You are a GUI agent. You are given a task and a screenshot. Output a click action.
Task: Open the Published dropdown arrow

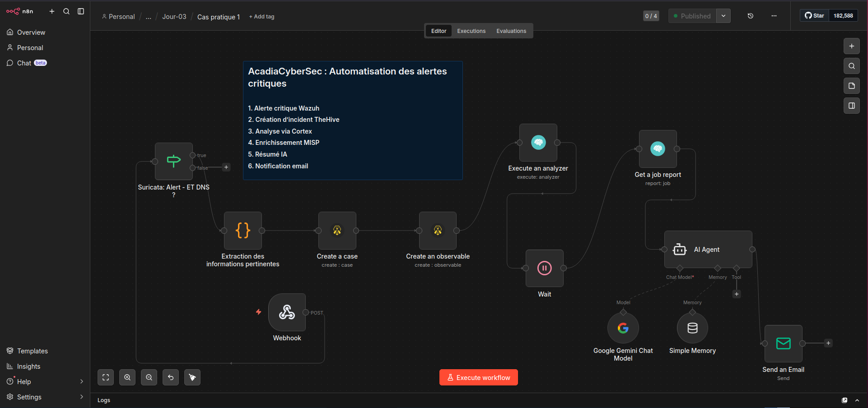[723, 16]
